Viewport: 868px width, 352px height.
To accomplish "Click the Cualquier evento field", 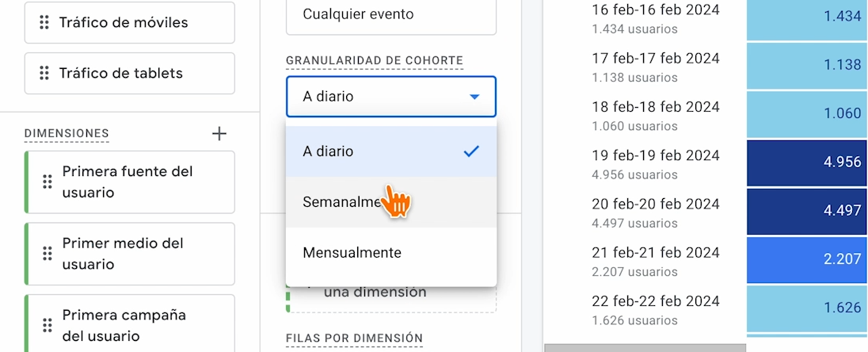I will (x=391, y=14).
